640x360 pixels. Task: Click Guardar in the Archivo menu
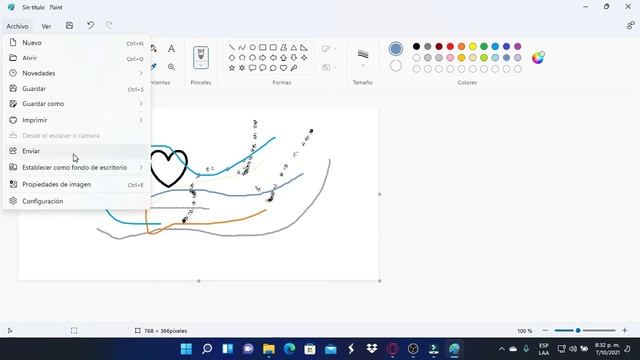77,89
